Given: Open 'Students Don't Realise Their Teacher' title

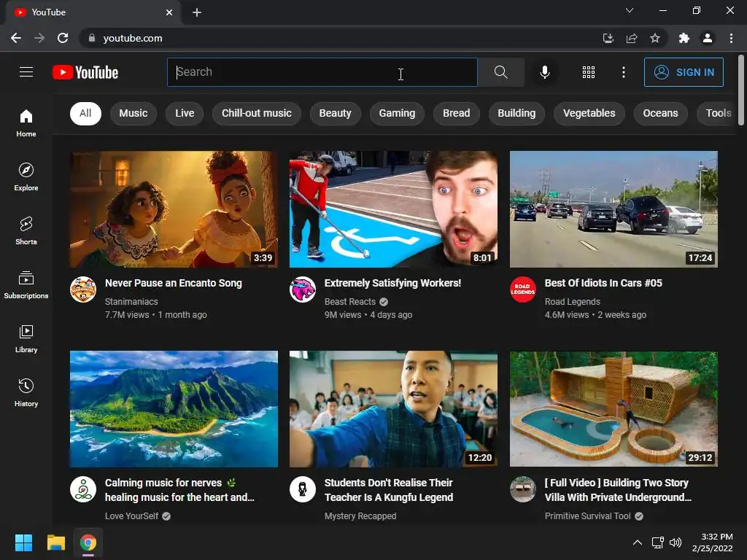Looking at the screenshot, I should 389,490.
